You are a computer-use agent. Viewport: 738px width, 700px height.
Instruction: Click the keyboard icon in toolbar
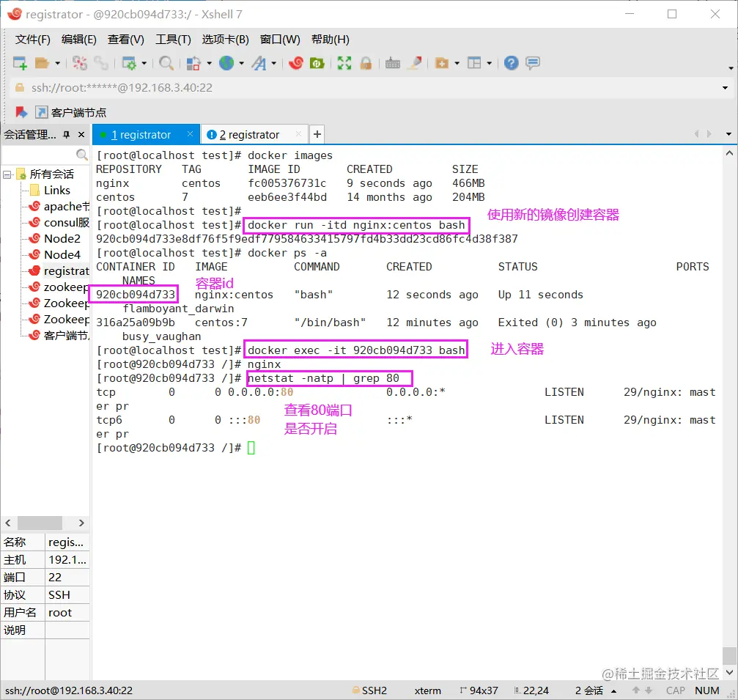393,63
